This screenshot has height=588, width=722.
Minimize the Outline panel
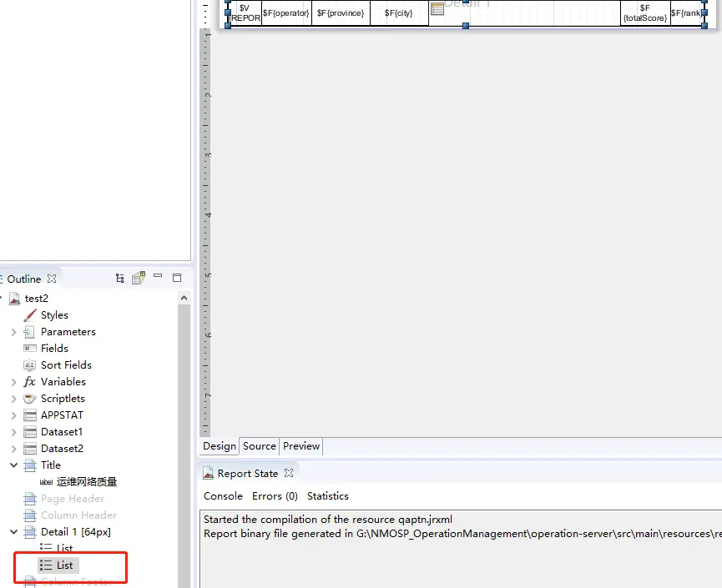click(158, 276)
